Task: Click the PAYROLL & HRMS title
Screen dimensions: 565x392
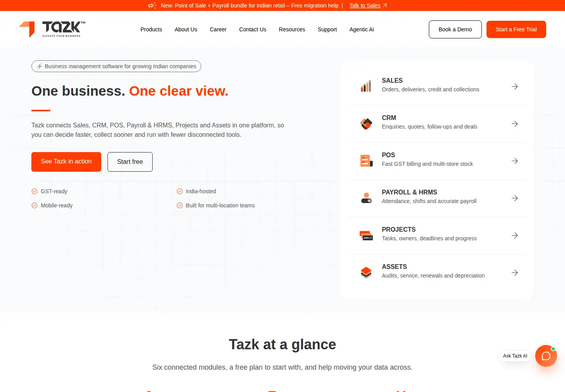Action: click(x=409, y=192)
